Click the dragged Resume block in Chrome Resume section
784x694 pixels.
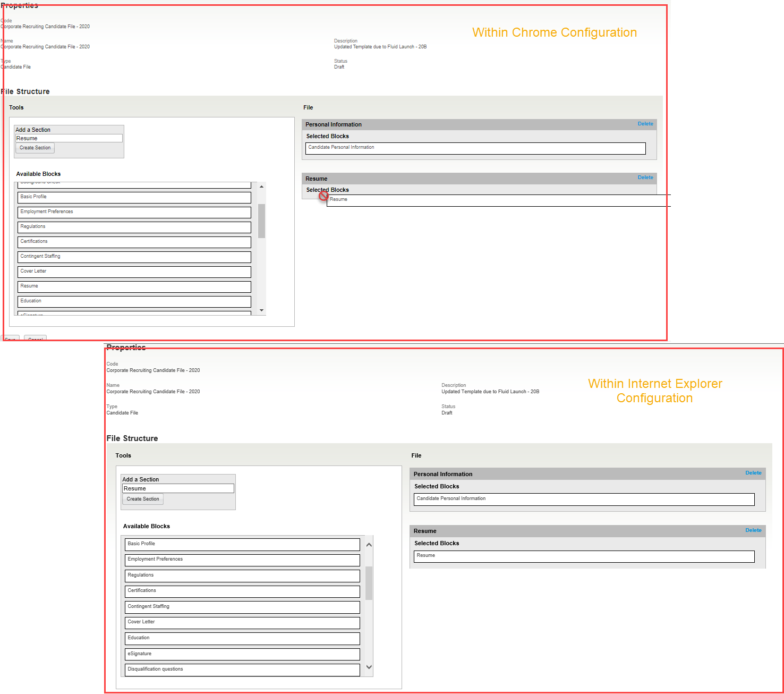[x=498, y=200]
